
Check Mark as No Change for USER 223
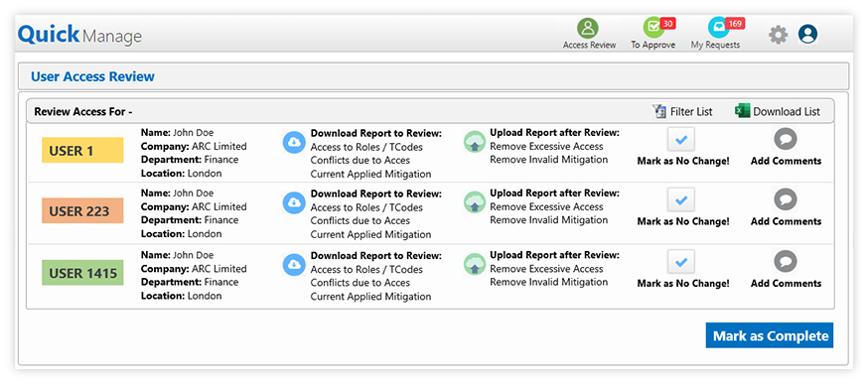681,200
